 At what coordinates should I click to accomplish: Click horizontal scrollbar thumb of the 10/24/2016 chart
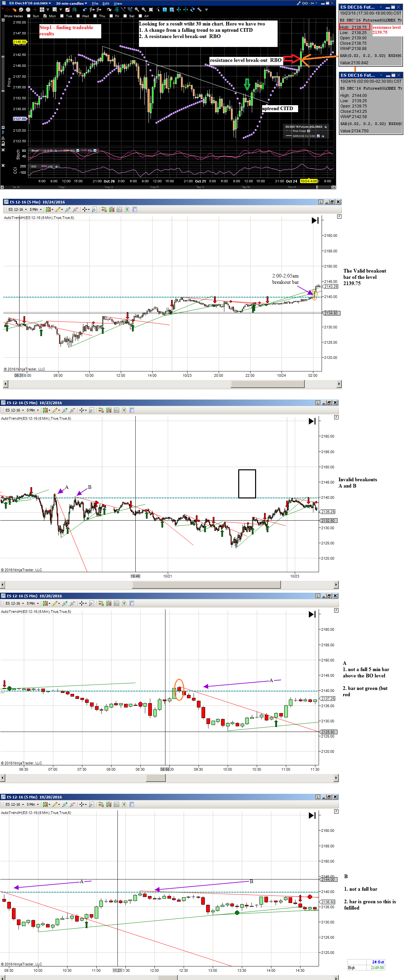click(268, 384)
